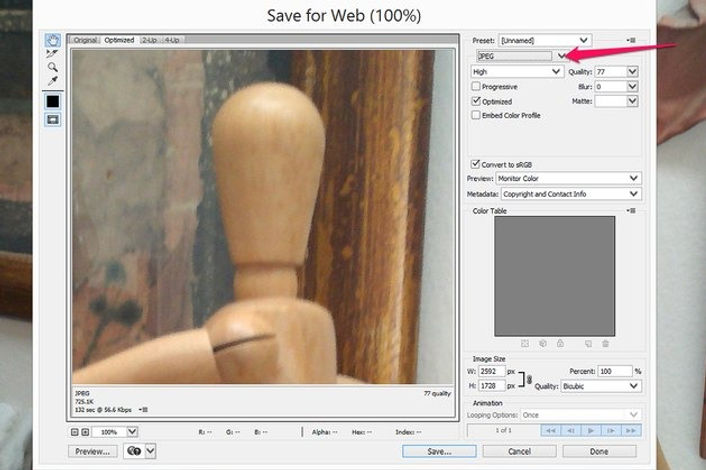This screenshot has height=470, width=706.
Task: Open the black eyedropper color swatch
Action: 53,101
